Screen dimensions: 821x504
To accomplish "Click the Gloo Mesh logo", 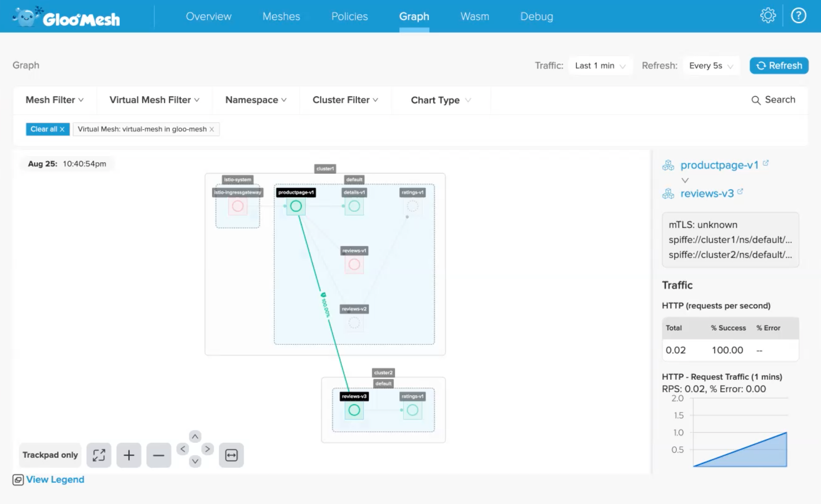I will 66,17.
